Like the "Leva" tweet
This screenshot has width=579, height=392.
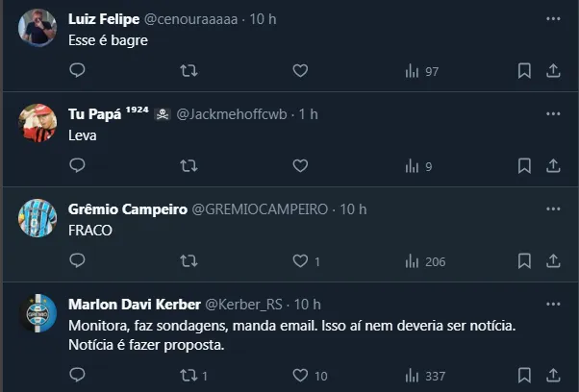tap(300, 165)
